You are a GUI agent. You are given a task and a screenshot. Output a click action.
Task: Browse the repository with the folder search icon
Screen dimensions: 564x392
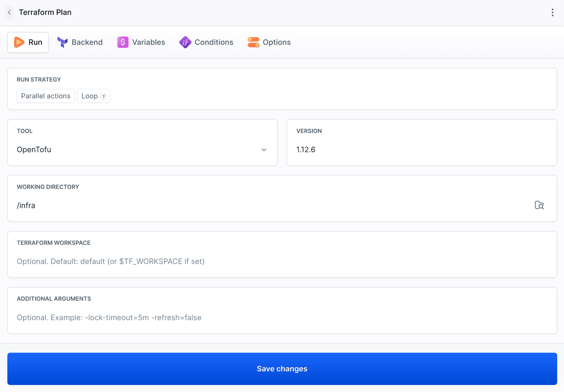pos(539,205)
